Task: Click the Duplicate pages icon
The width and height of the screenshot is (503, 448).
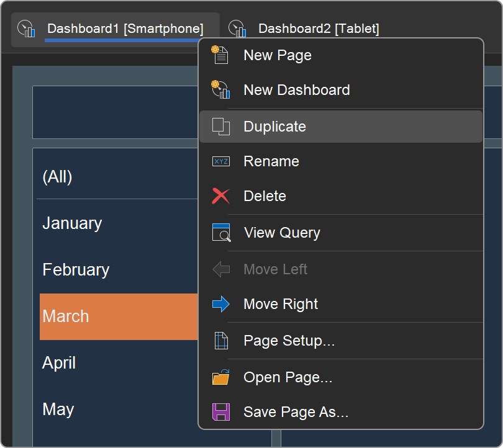Action: [220, 127]
